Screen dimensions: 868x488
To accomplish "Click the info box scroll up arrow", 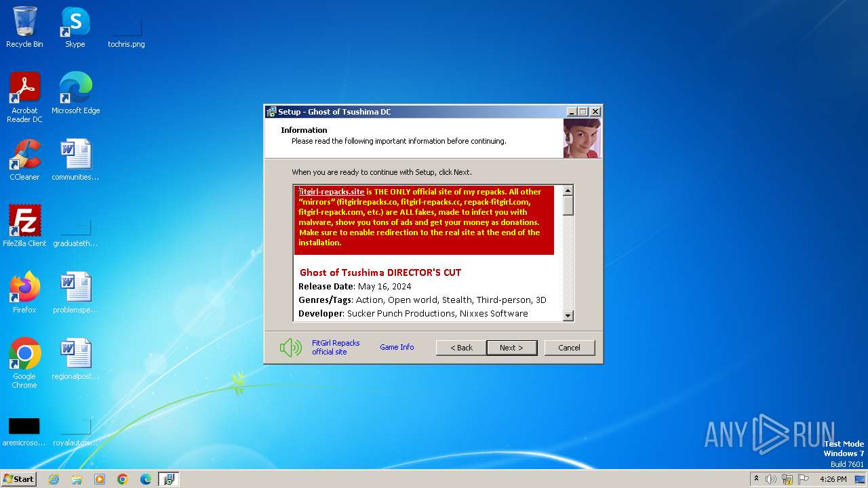I will 568,190.
